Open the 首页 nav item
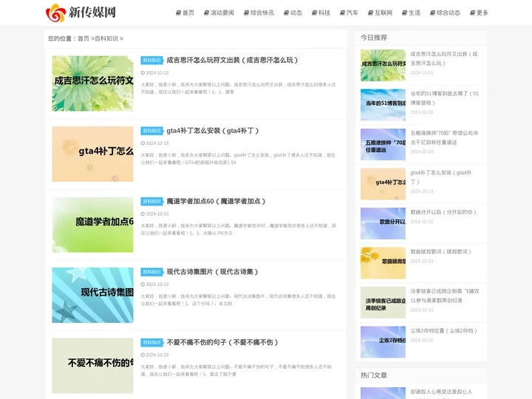Image resolution: width=532 pixels, height=399 pixels. pos(185,13)
